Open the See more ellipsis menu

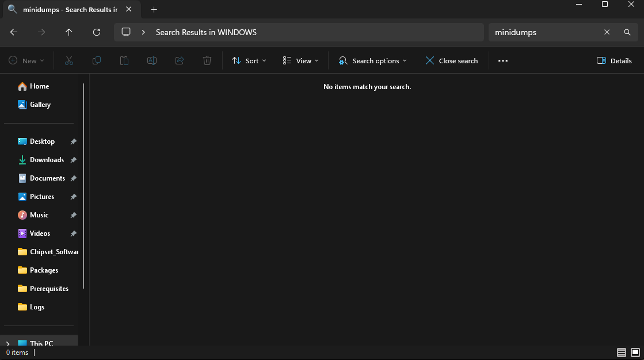(503, 61)
